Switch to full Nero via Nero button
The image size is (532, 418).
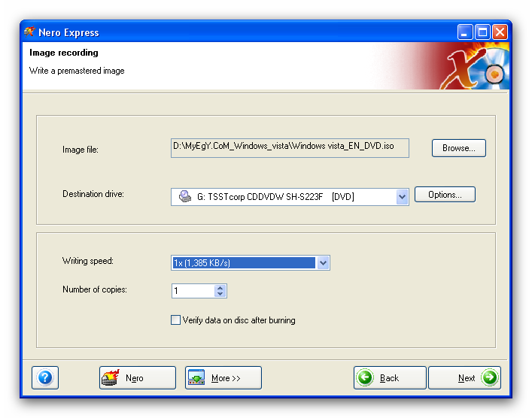tap(138, 377)
